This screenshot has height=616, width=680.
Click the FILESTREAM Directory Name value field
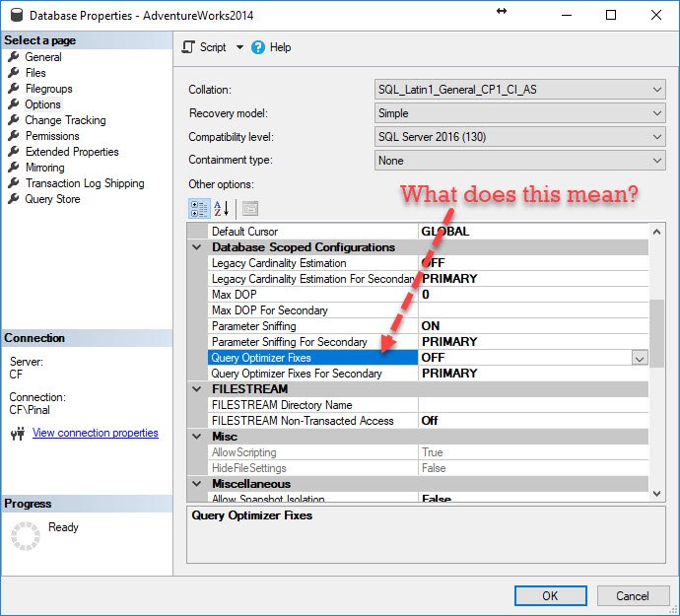point(533,405)
